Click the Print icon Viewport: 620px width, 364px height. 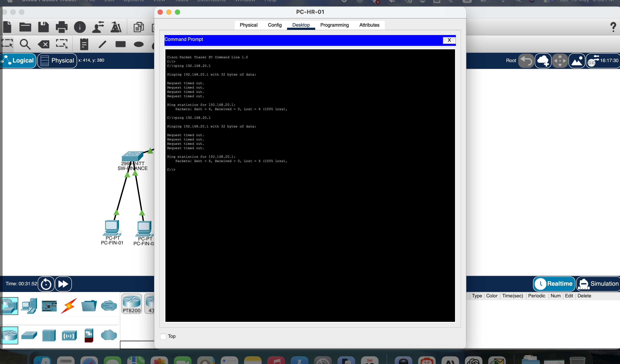61,27
